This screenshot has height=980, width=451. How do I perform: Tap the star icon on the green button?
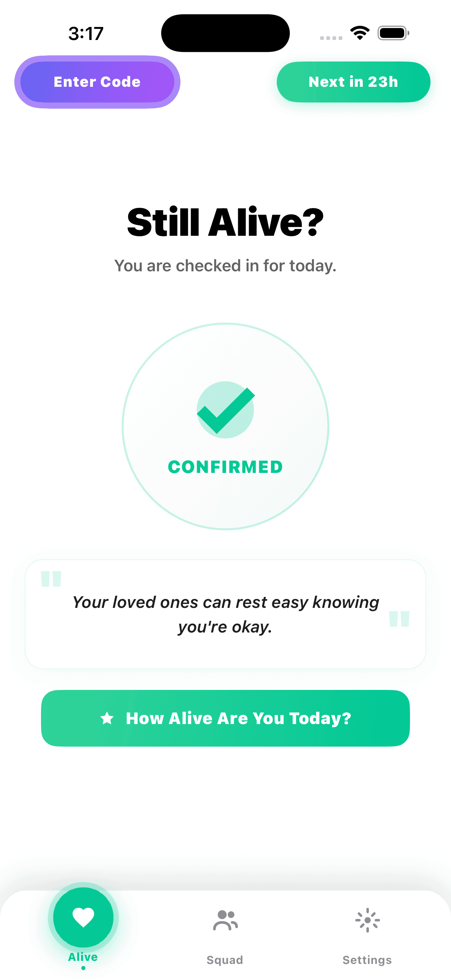pos(107,718)
